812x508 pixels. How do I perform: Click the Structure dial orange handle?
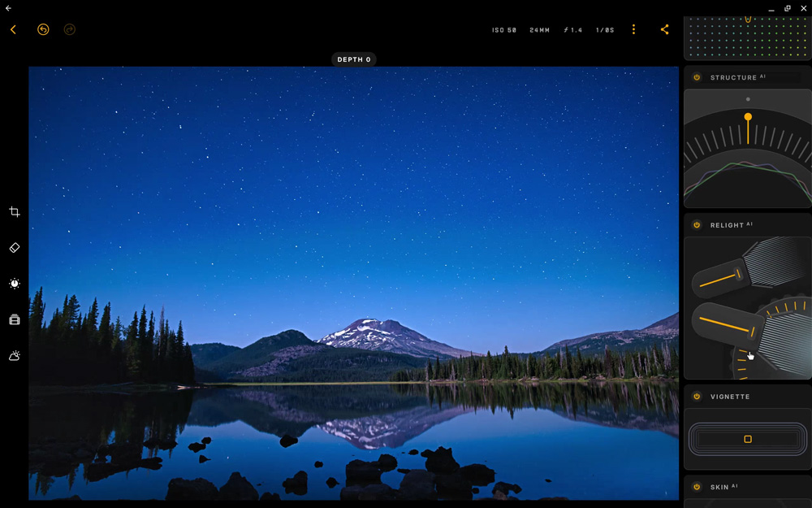(748, 117)
